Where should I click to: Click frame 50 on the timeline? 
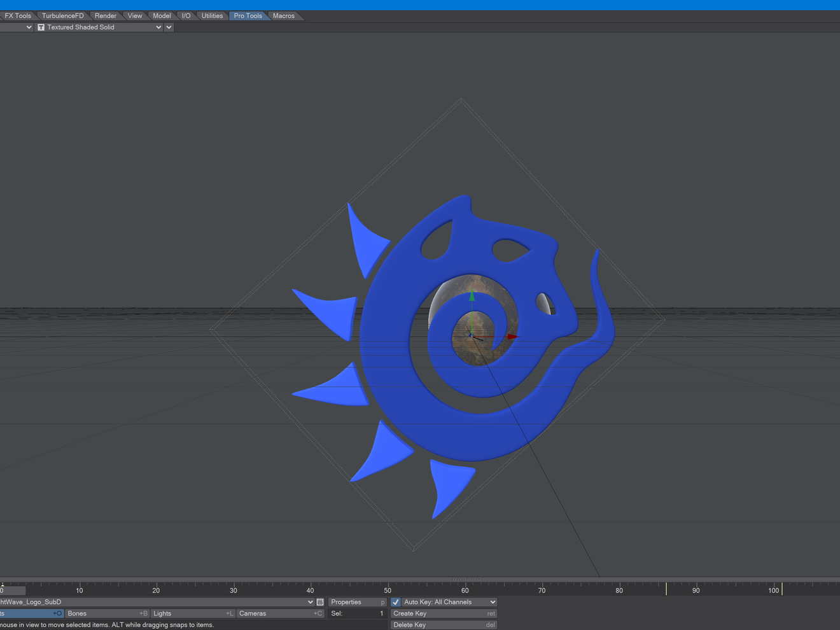point(388,591)
